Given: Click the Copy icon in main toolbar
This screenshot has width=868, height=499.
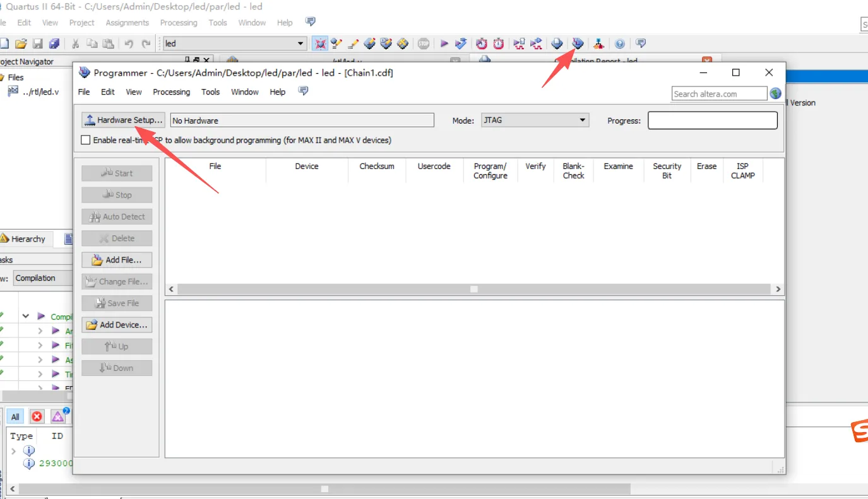Looking at the screenshot, I should tap(92, 44).
